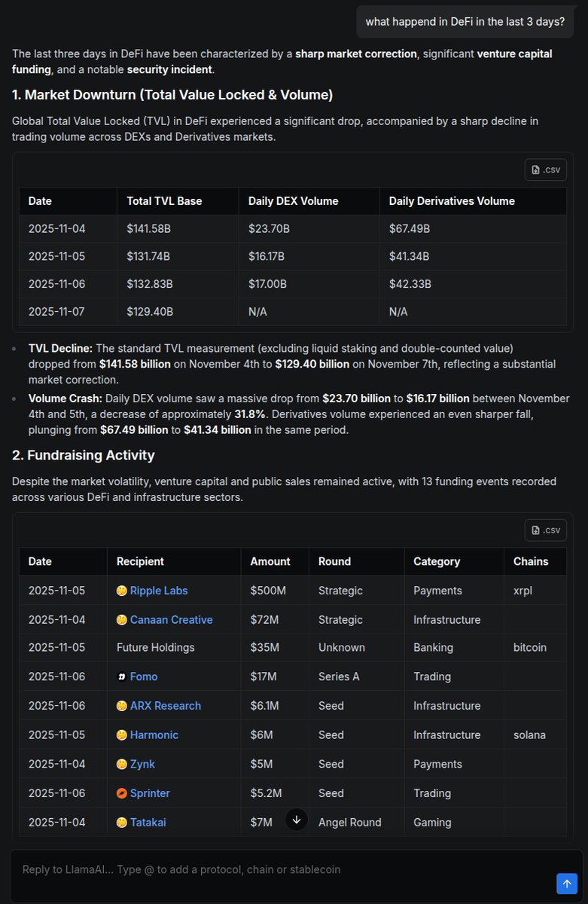The image size is (588, 904).
Task: Click the $23.70B DEX volume cell
Action: click(309, 228)
